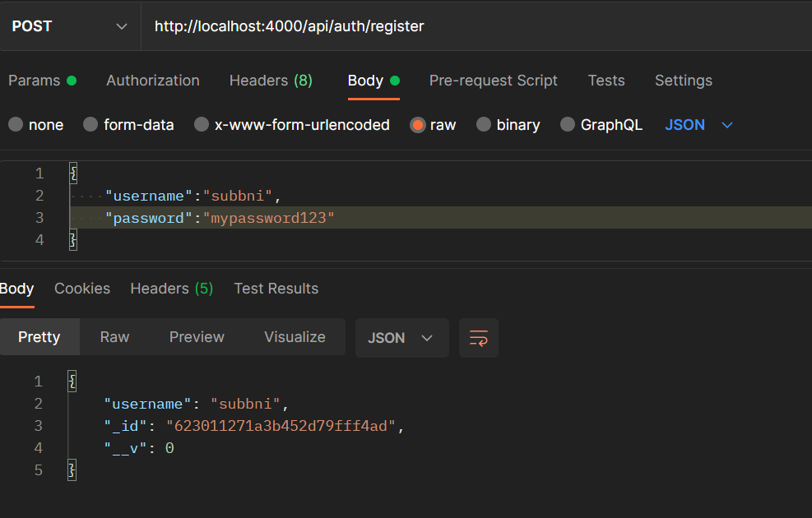Switch to the Authorization tab

pyautogui.click(x=153, y=81)
